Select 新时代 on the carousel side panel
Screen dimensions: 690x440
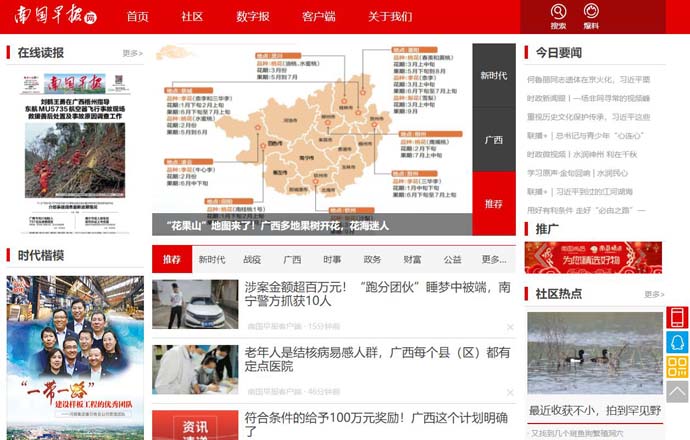(x=494, y=75)
